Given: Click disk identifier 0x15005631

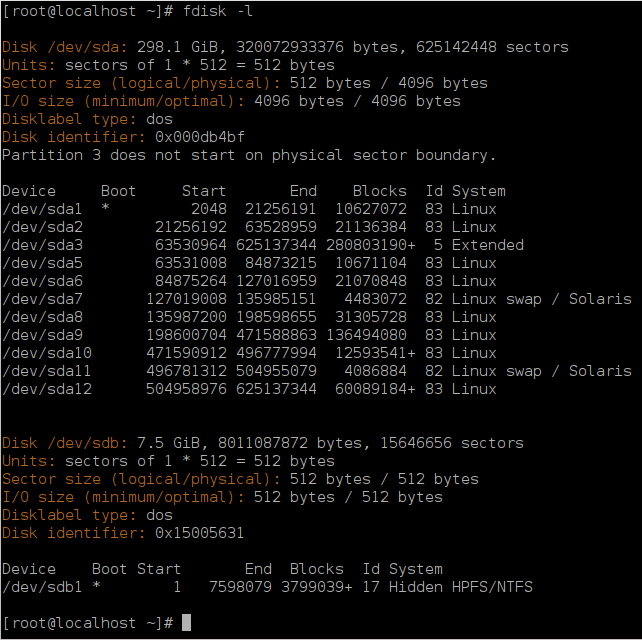Looking at the screenshot, I should (199, 533).
